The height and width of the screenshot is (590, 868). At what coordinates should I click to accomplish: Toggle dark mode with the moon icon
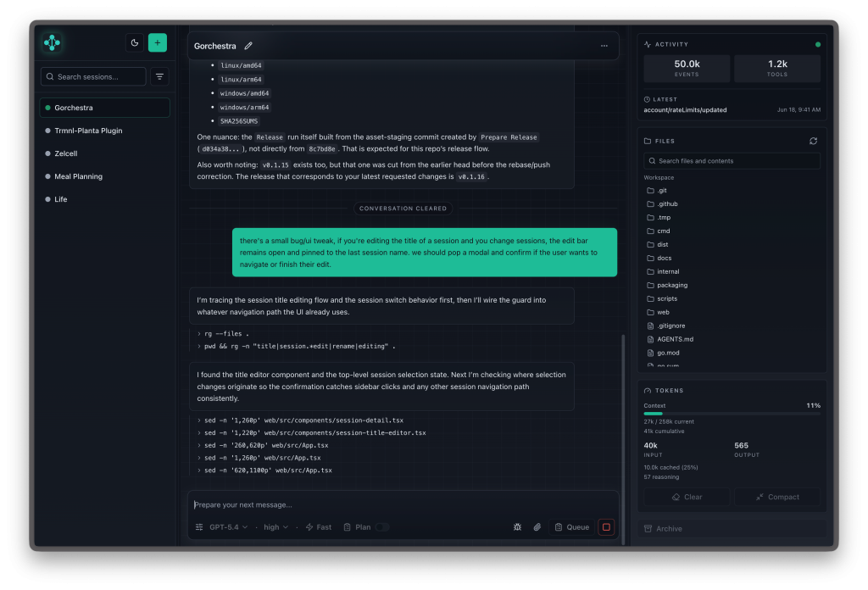135,42
